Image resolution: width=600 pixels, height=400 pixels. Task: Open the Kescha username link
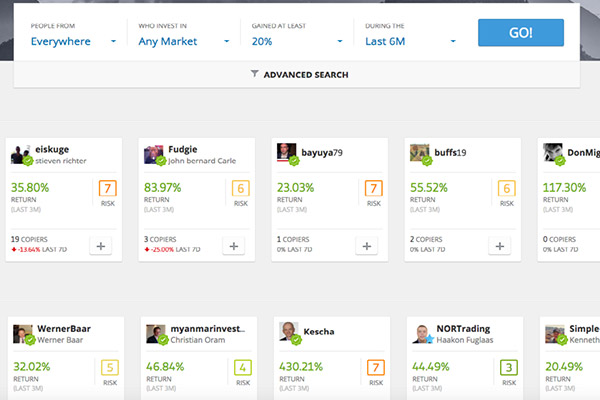pyautogui.click(x=319, y=331)
